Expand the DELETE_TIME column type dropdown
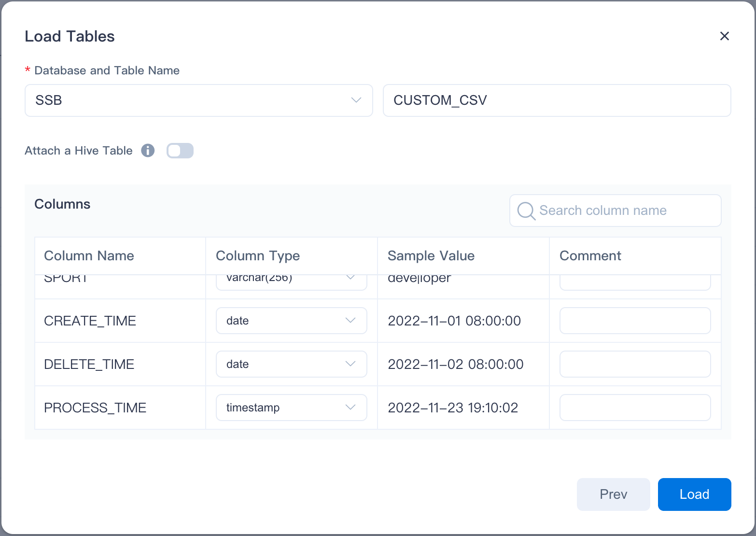Image resolution: width=756 pixels, height=536 pixels. [x=291, y=364]
